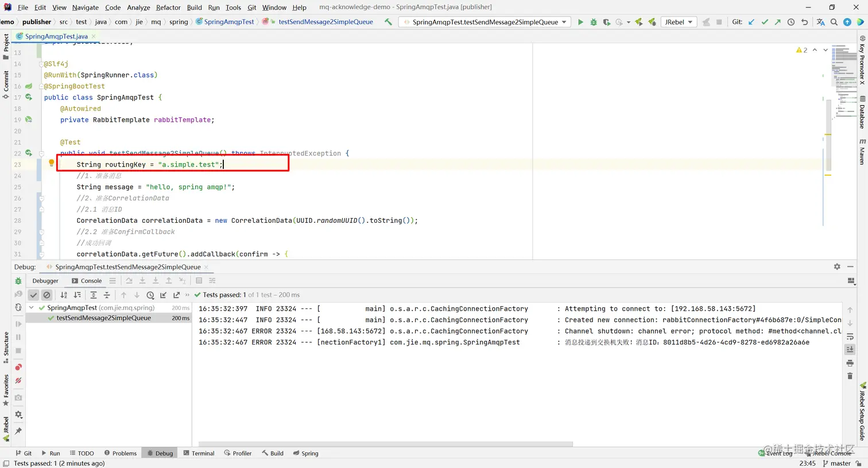Push commits with Git upward arrow icon
The image size is (868, 468).
point(777,22)
